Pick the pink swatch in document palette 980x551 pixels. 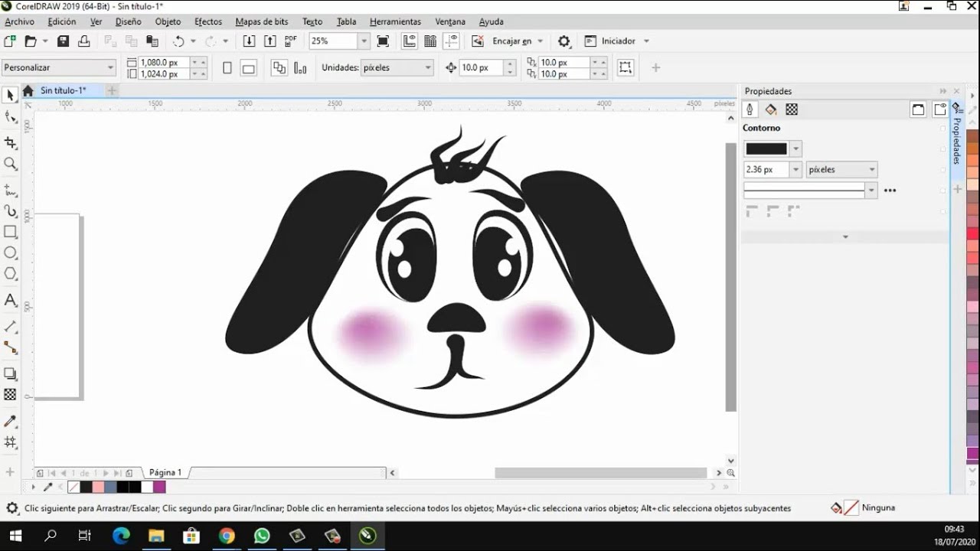98,487
